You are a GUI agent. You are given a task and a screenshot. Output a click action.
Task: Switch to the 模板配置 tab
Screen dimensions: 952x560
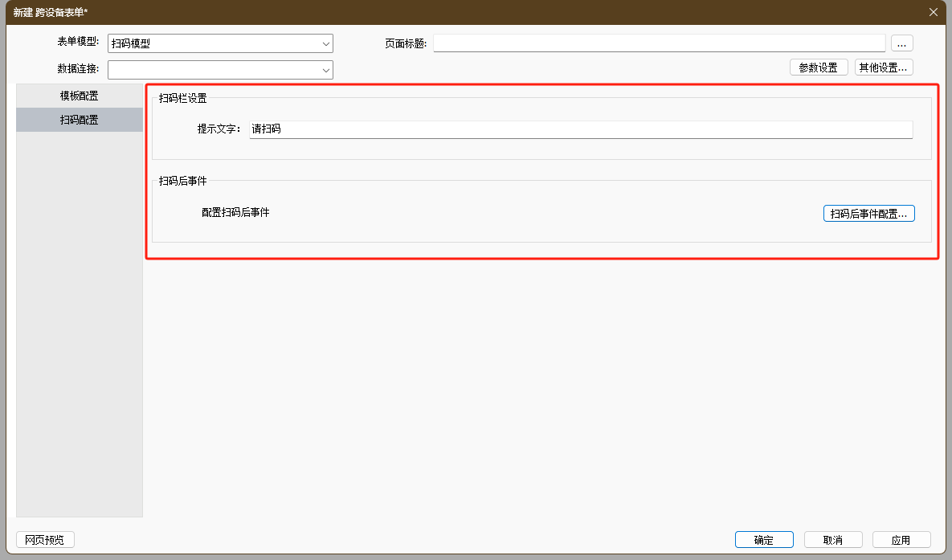point(80,96)
